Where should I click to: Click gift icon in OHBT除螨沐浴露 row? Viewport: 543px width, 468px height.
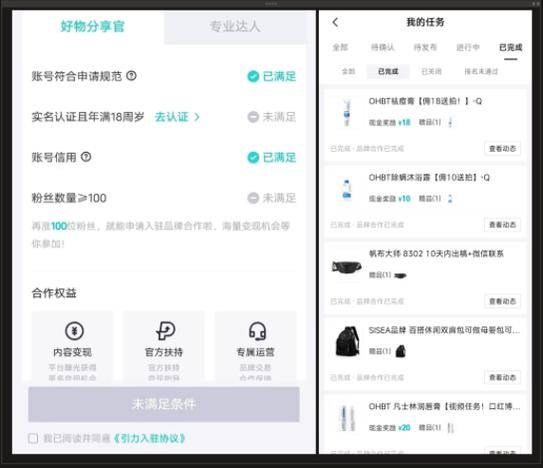point(450,198)
